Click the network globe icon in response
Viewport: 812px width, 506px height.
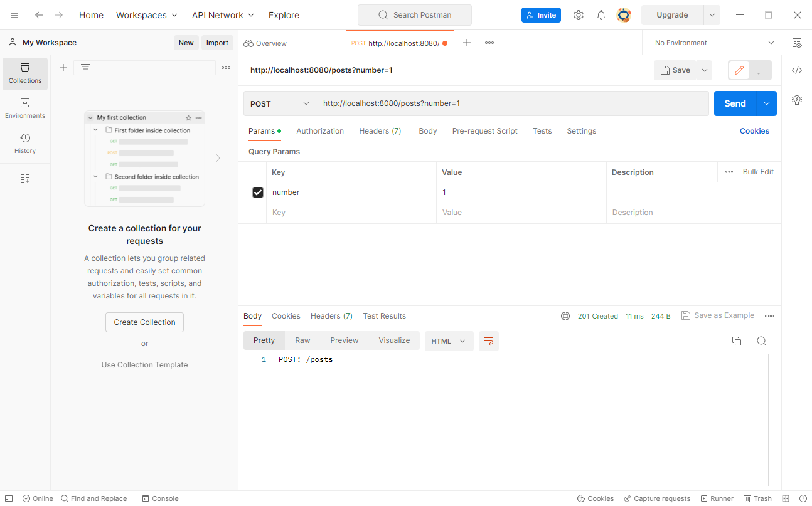[x=565, y=316]
